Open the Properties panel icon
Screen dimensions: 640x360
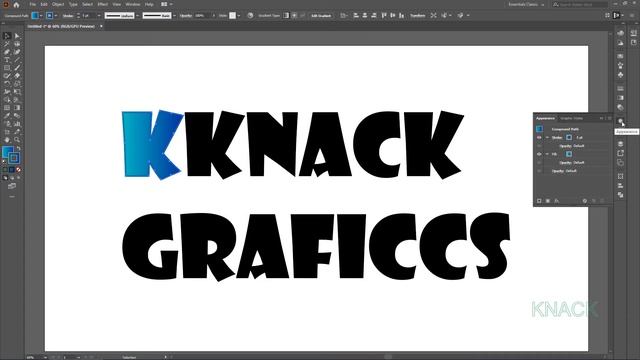click(633, 33)
